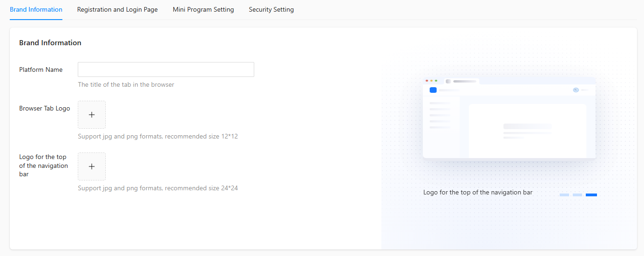Upload a Browser Tab Logo image
The width and height of the screenshot is (644, 256).
[92, 115]
